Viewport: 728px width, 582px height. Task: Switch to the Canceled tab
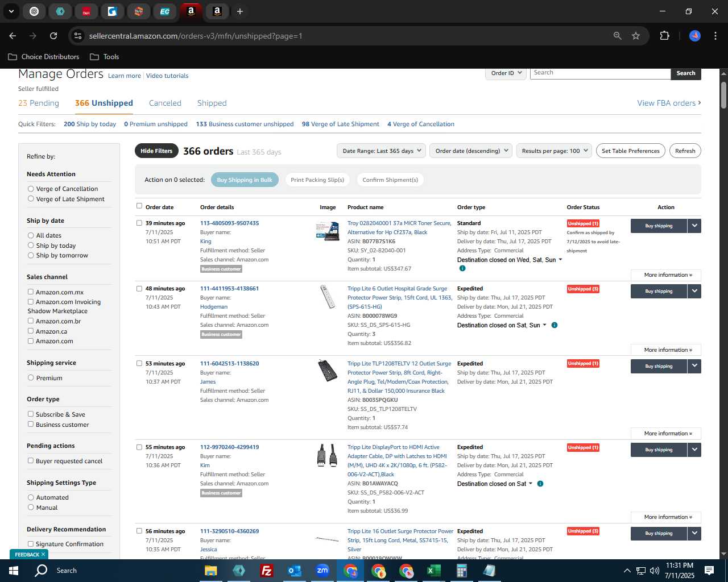click(x=165, y=103)
